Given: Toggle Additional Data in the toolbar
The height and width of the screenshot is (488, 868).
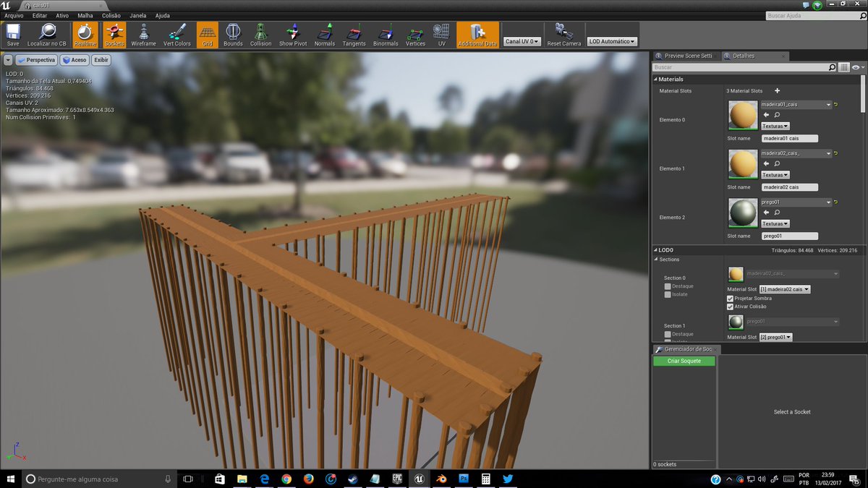Looking at the screenshot, I should pyautogui.click(x=477, y=35).
